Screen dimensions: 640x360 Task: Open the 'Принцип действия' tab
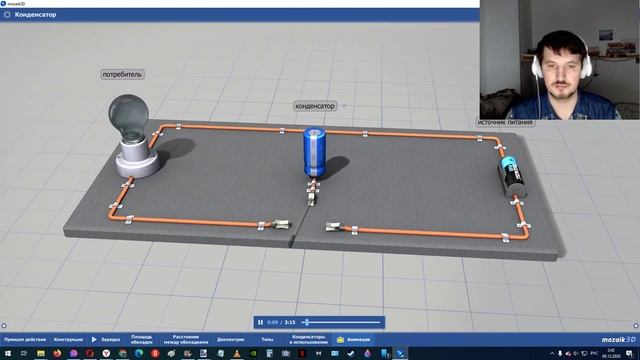point(25,340)
